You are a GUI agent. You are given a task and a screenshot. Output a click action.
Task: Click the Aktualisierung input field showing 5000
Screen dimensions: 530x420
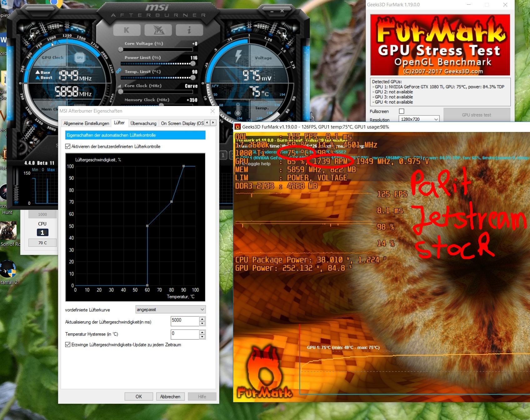click(185, 321)
